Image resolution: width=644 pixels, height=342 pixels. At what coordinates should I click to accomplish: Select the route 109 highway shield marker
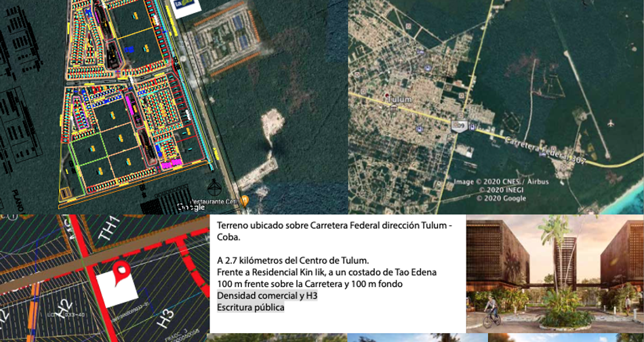pyautogui.click(x=458, y=125)
